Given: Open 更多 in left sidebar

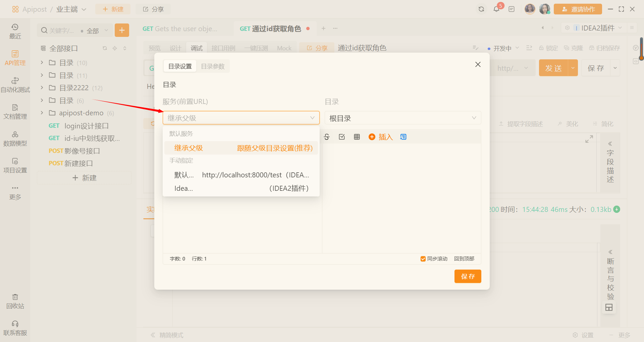Looking at the screenshot, I should click(15, 192).
